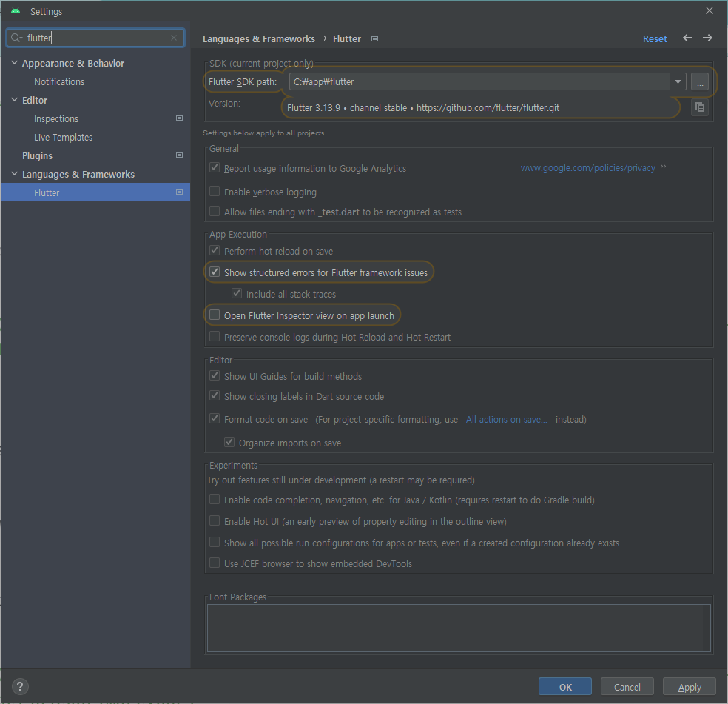Open the Flutter SDK path dropdown arrow
This screenshot has height=704, width=728.
point(678,81)
